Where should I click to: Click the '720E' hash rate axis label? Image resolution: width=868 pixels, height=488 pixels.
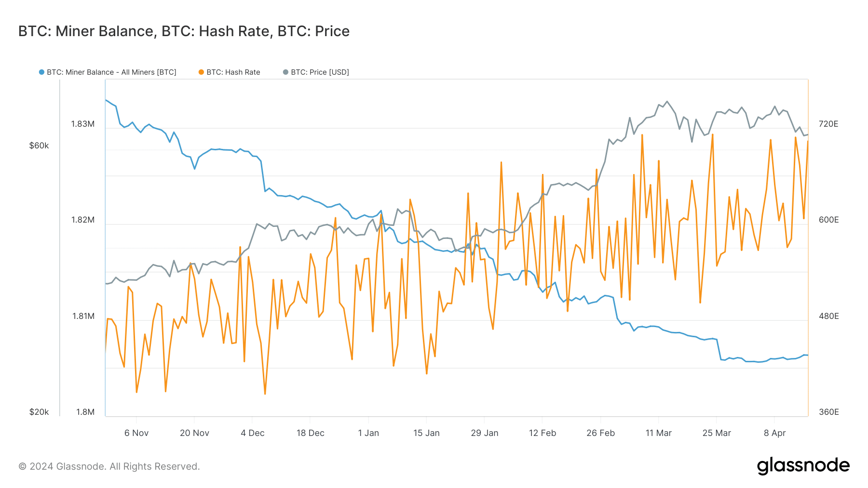pos(828,124)
